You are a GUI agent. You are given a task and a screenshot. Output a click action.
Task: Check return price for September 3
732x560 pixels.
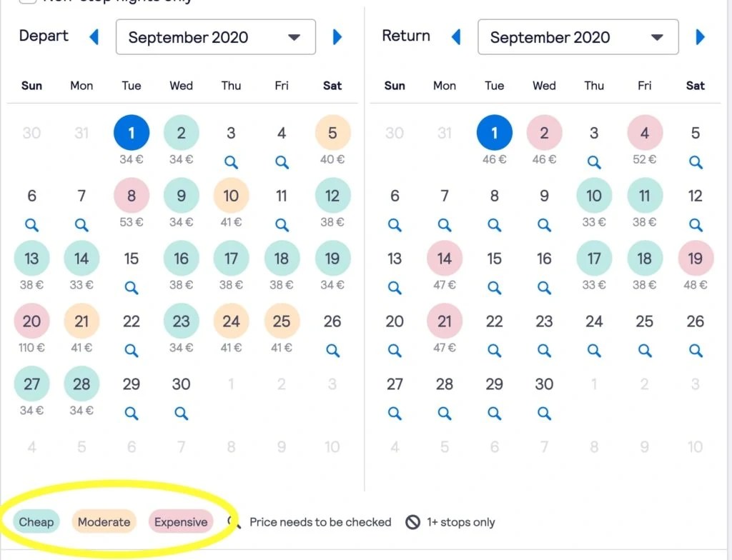point(594,162)
